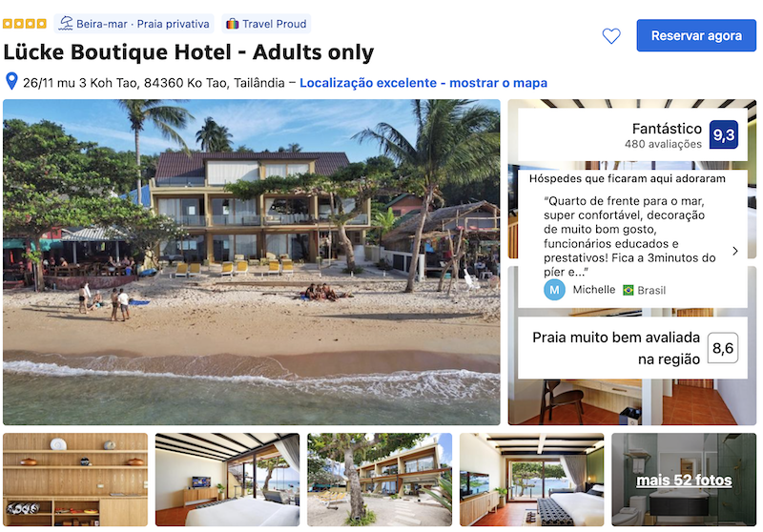The image size is (763, 532).
Task: Click the Reservar agora button
Action: pos(696,35)
